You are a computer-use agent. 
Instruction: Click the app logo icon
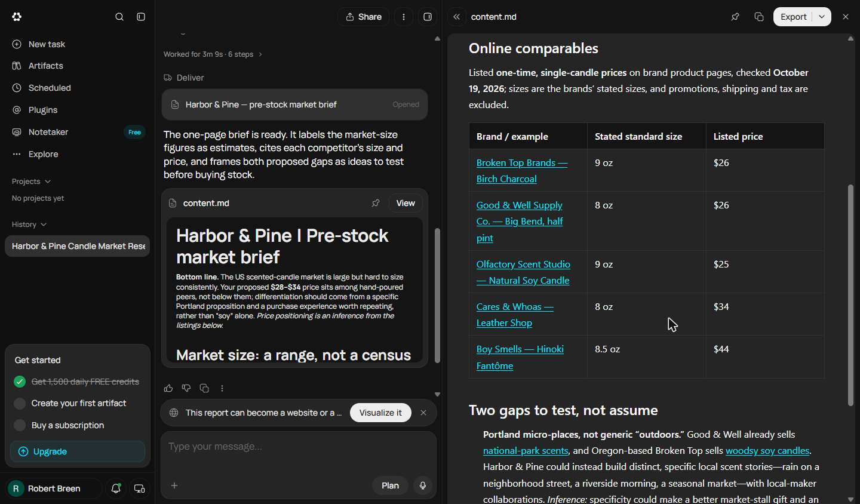click(x=17, y=17)
